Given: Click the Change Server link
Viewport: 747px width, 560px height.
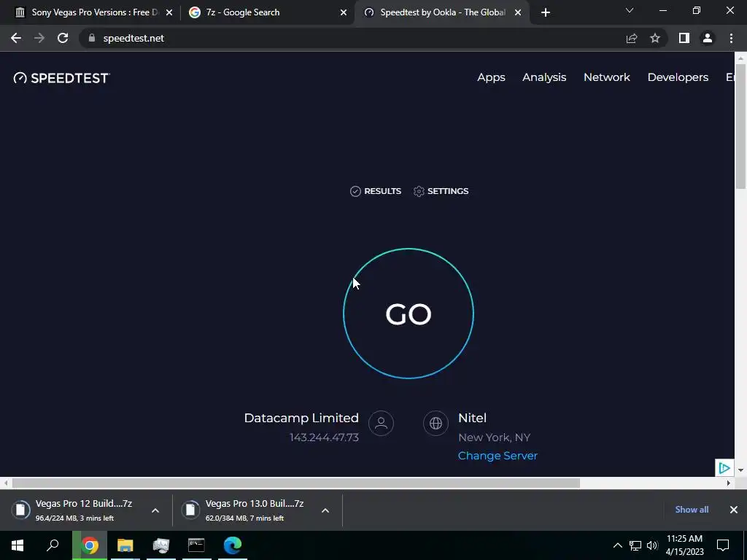Looking at the screenshot, I should (498, 456).
